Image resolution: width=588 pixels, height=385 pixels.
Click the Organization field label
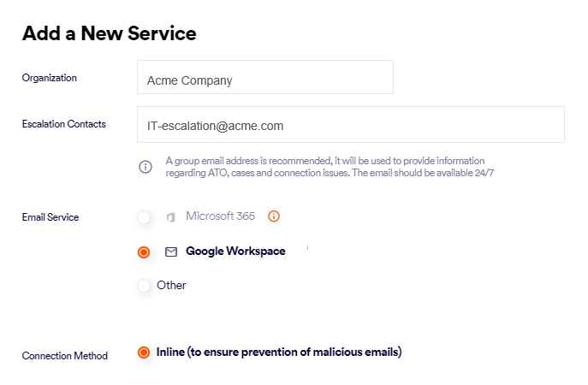tap(49, 78)
